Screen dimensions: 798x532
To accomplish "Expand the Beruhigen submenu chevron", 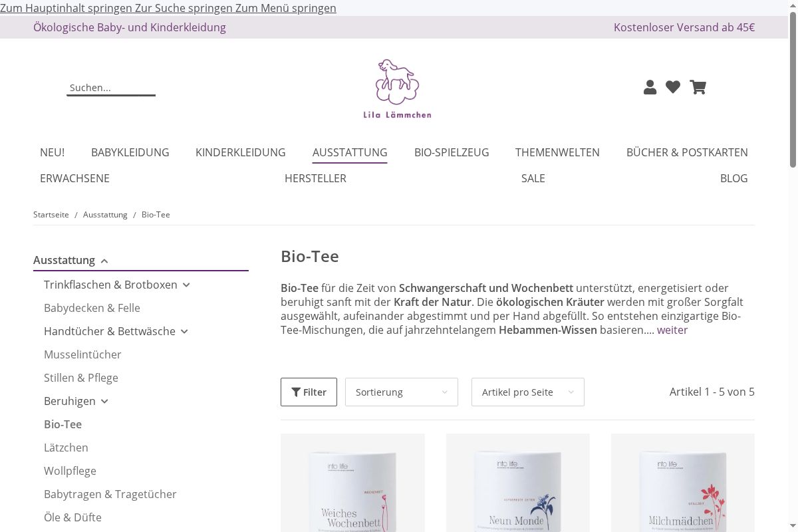I will (104, 401).
